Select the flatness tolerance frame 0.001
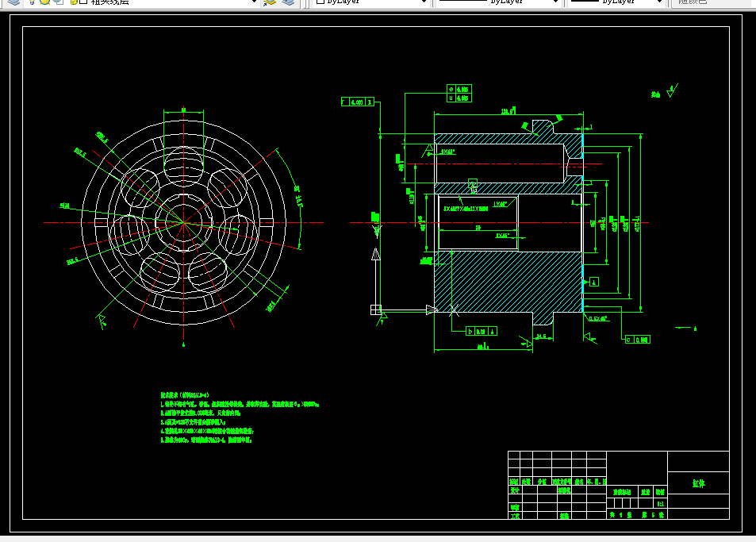This screenshot has height=542, width=756. tap(357, 102)
